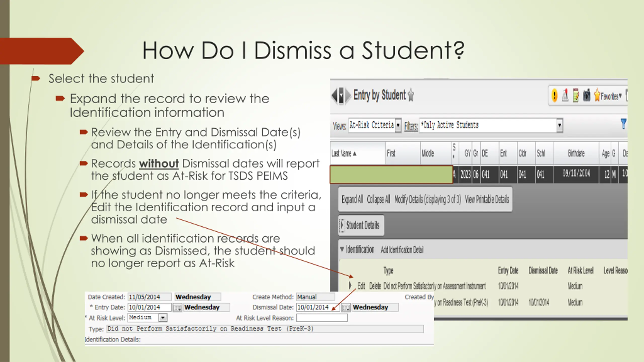This screenshot has height=362, width=644.
Task: Click the gray favorite star next to Entry by Student
Action: [x=411, y=95]
